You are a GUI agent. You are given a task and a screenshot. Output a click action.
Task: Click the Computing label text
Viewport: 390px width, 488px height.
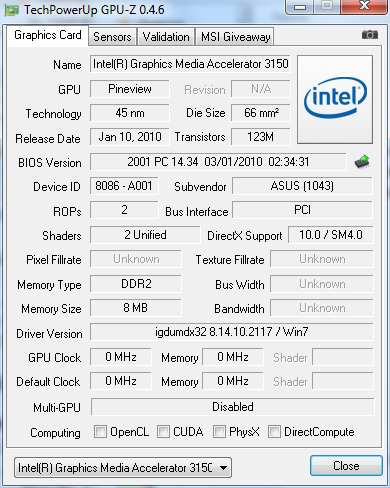pos(55,433)
